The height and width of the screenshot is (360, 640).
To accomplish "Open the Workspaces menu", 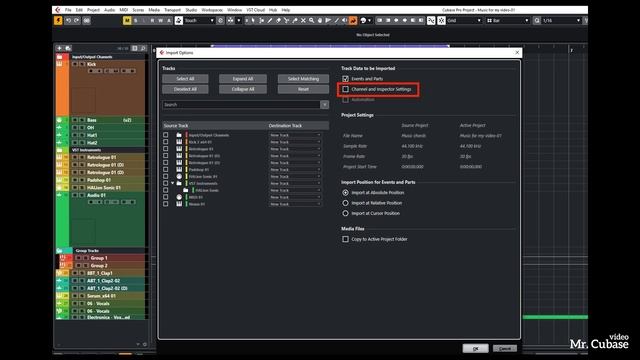I will click(x=212, y=10).
